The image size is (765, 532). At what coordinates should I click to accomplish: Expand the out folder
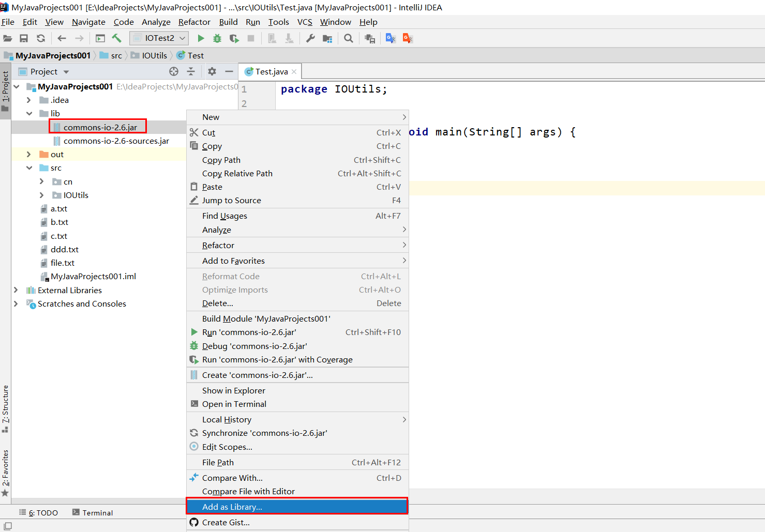tap(29, 154)
